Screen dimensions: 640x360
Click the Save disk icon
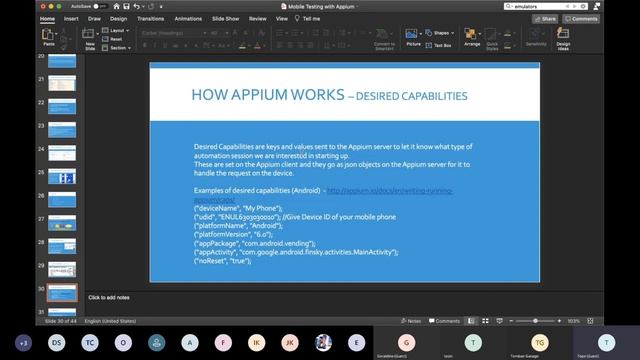tap(127, 7)
